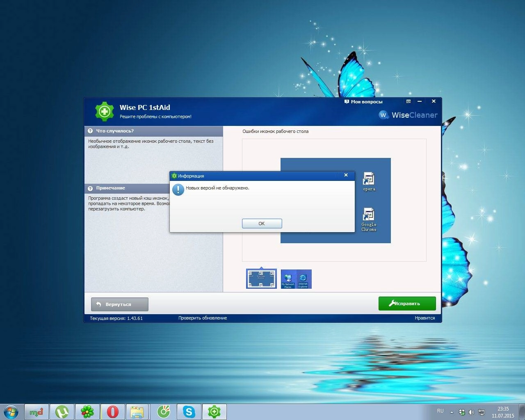Viewport: 525px width, 420px height.
Task: Click the question icon beside Что случилось?
Action: tap(90, 131)
